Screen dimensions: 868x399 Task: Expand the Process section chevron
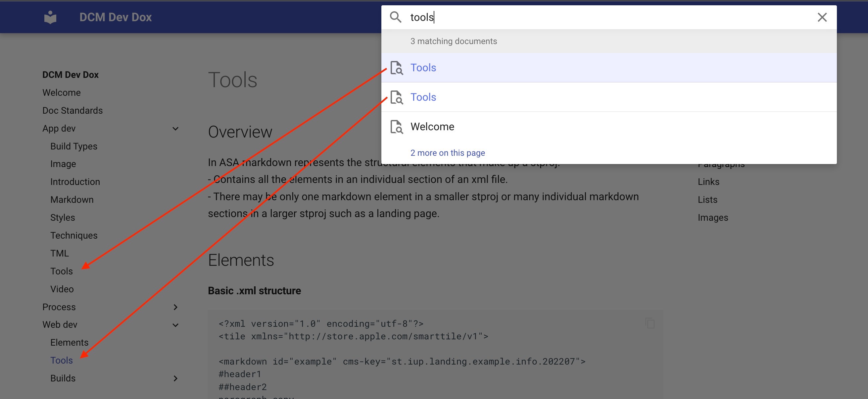175,307
